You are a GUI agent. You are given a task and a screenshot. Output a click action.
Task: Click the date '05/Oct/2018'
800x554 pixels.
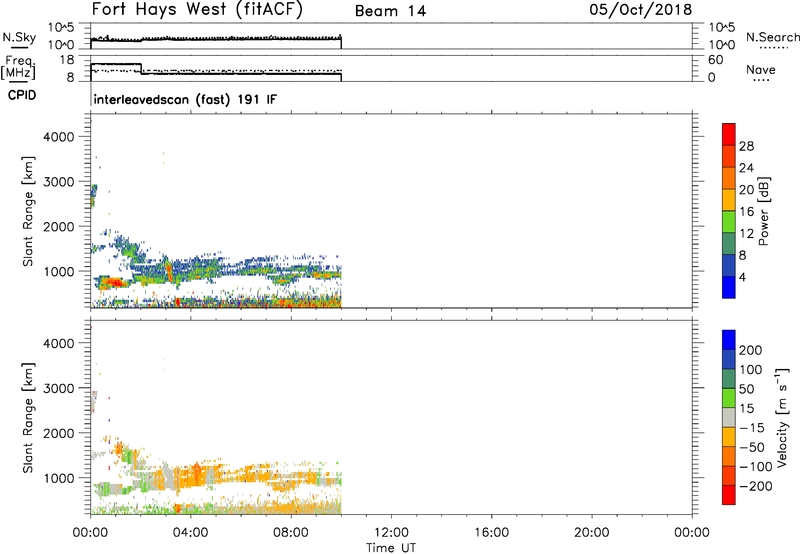point(641,10)
